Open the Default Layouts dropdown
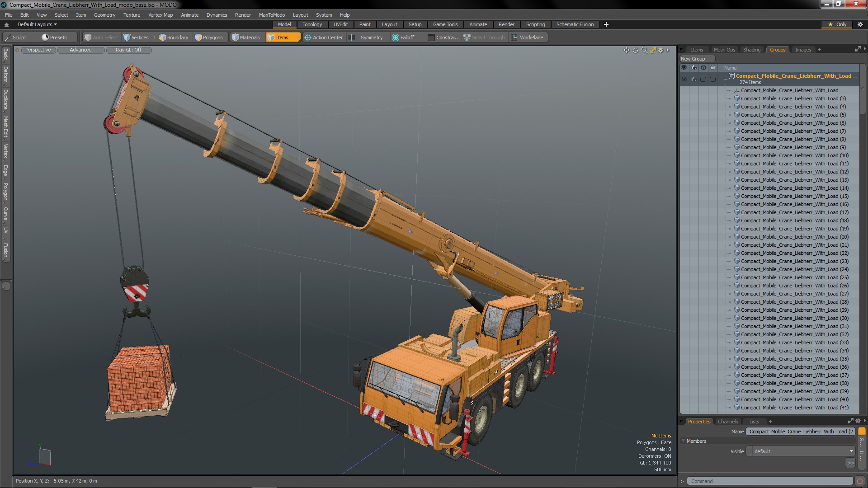868x488 pixels. tap(37, 24)
